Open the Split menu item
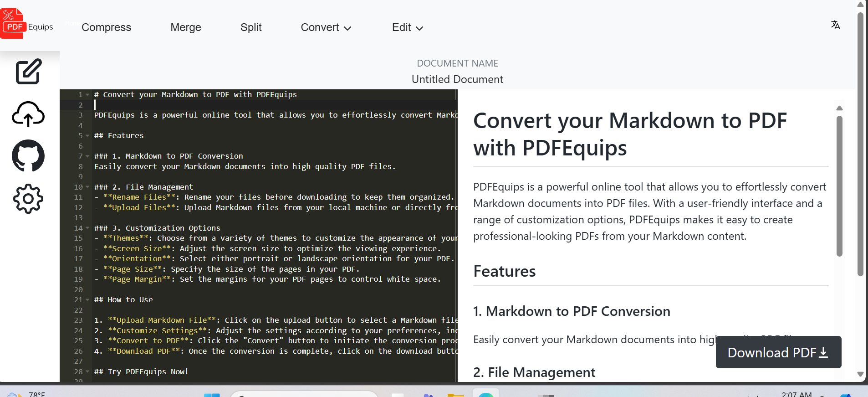 (x=251, y=27)
